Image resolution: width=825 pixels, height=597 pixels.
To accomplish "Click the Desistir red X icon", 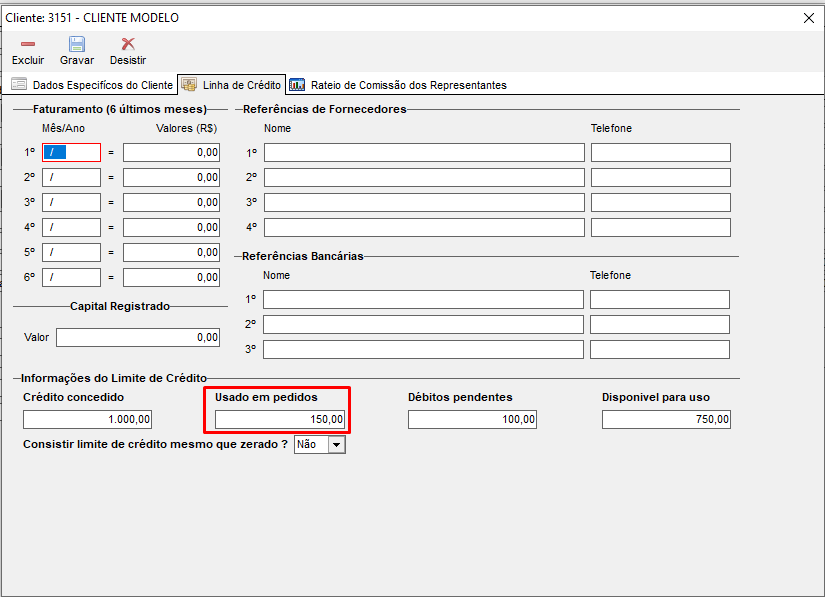I will point(127,44).
